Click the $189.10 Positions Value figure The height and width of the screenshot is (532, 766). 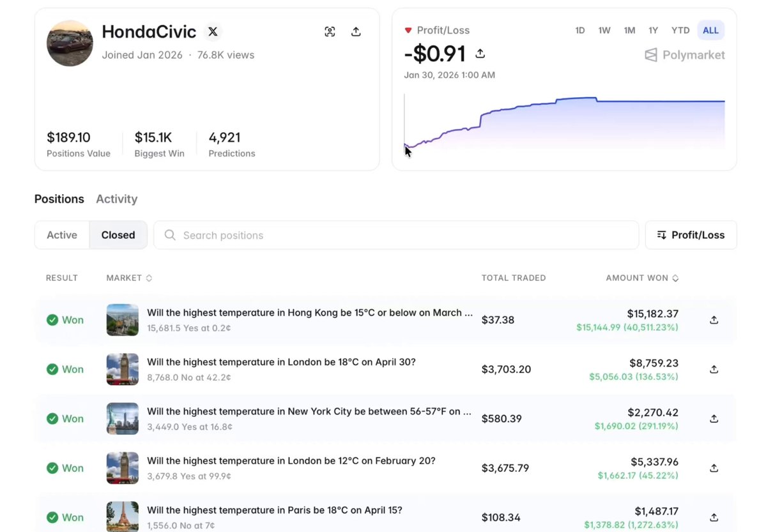(x=68, y=137)
